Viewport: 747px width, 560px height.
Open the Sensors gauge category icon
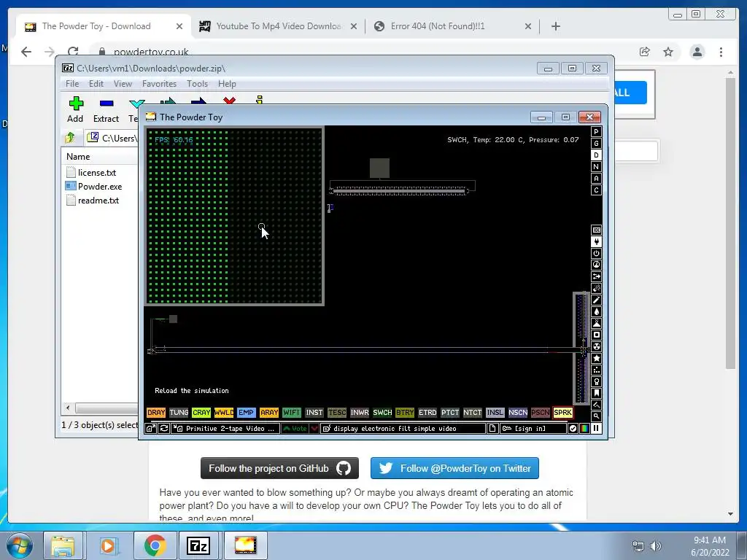pos(596,265)
